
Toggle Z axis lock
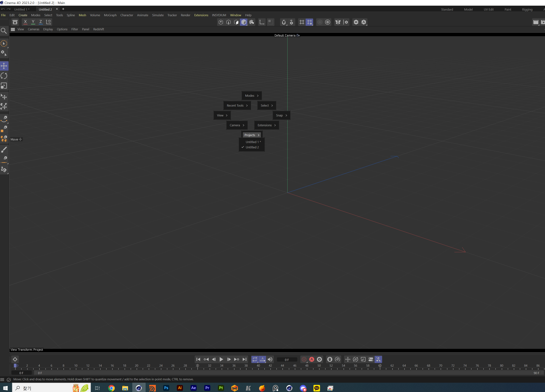pyautogui.click(x=41, y=22)
